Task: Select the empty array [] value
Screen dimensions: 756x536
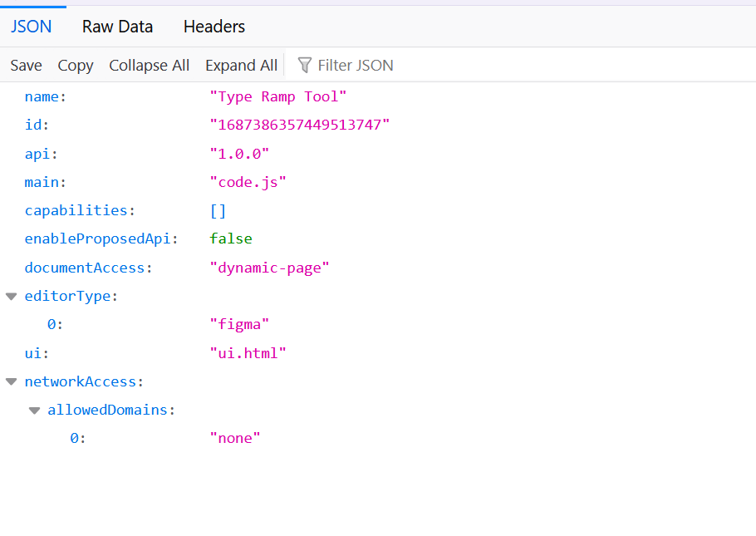Action: coord(218,211)
